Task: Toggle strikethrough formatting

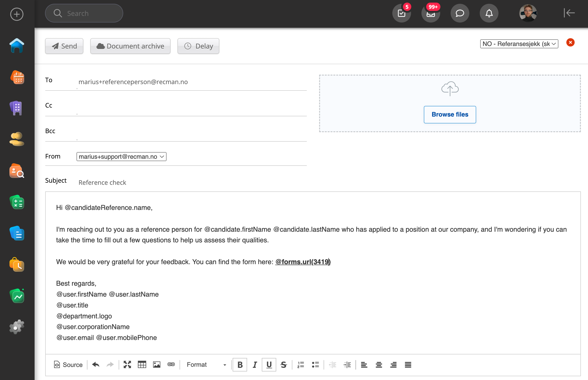Action: click(x=284, y=364)
